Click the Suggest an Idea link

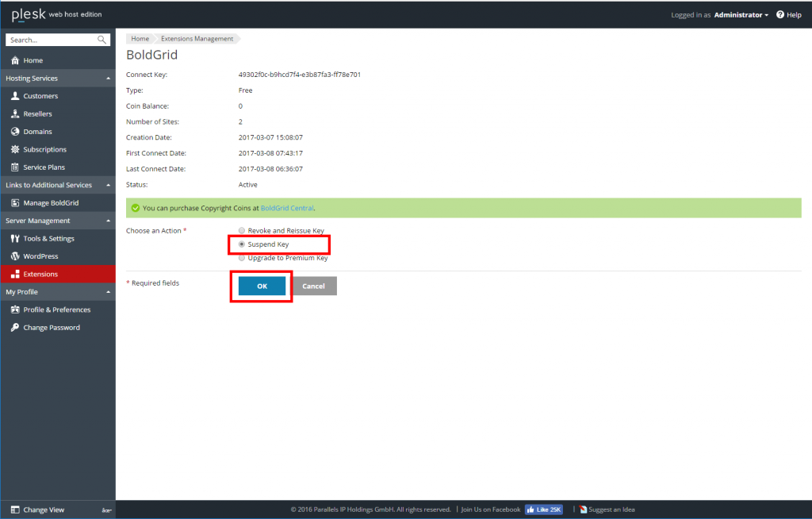pos(611,509)
